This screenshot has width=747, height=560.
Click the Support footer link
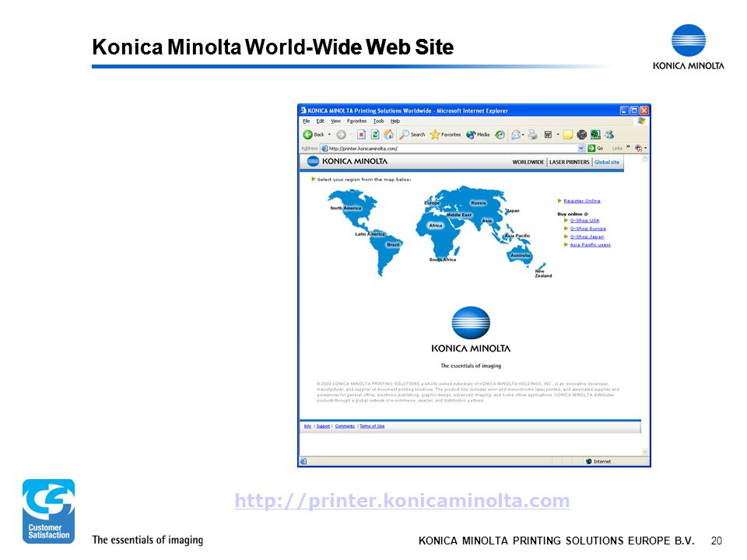[x=323, y=426]
